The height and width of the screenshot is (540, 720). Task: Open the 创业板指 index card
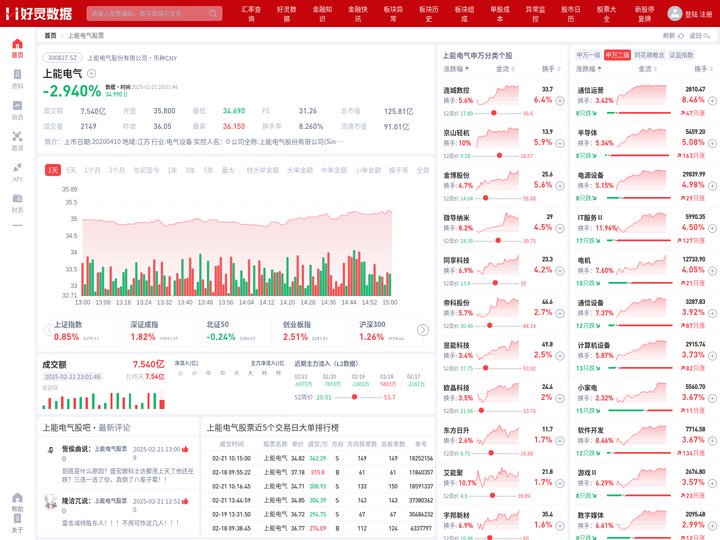coord(310,331)
